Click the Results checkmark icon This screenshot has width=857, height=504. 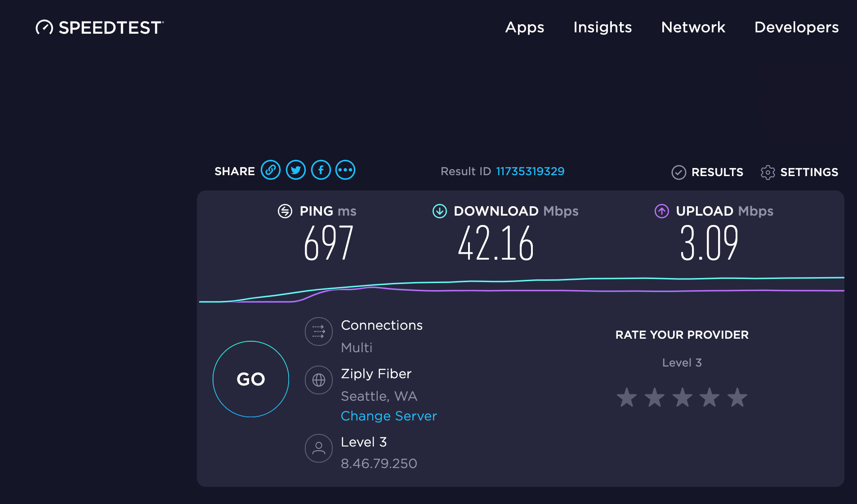[x=679, y=172]
